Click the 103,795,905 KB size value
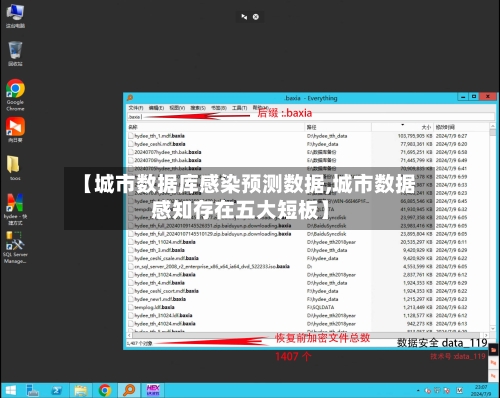The height and width of the screenshot is (398, 500). point(415,136)
